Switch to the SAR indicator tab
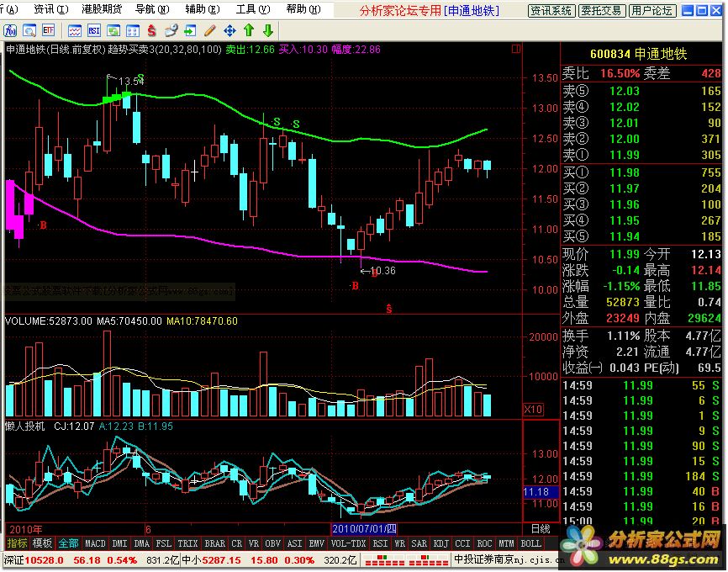 pos(419,543)
